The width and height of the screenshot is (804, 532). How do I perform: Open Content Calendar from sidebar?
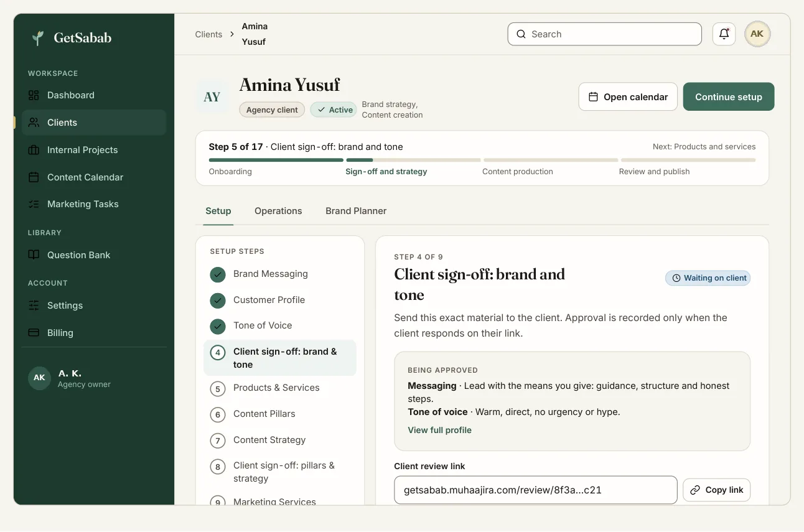click(94, 177)
